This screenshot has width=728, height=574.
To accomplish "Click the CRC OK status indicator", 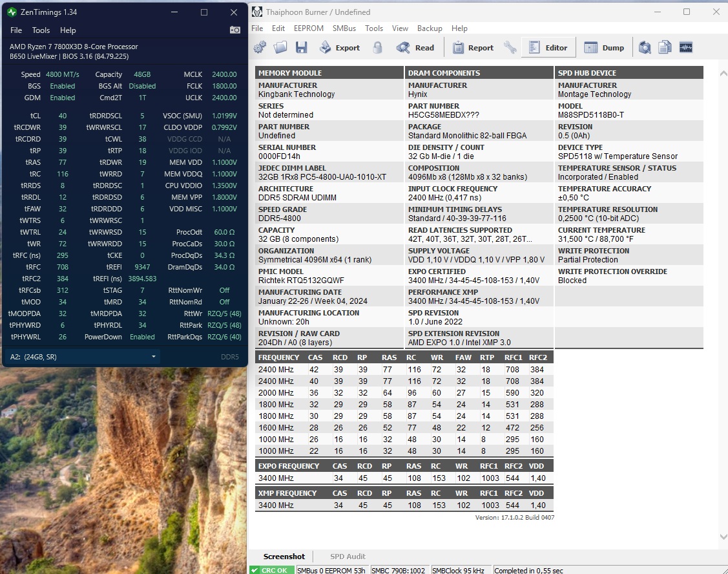I will (271, 570).
